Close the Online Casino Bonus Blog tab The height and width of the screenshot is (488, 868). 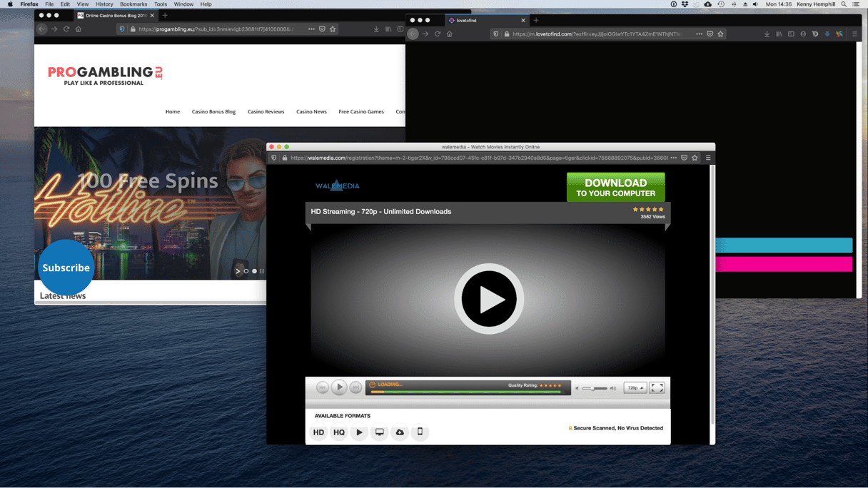[152, 15]
